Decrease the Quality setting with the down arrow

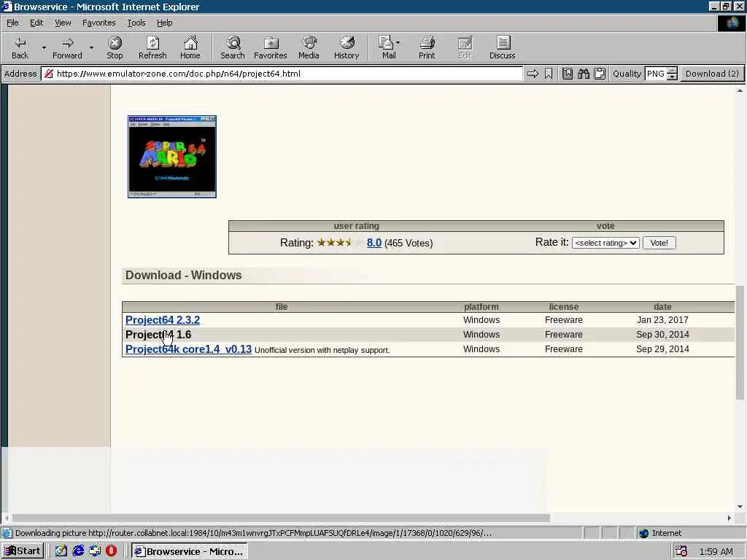672,77
